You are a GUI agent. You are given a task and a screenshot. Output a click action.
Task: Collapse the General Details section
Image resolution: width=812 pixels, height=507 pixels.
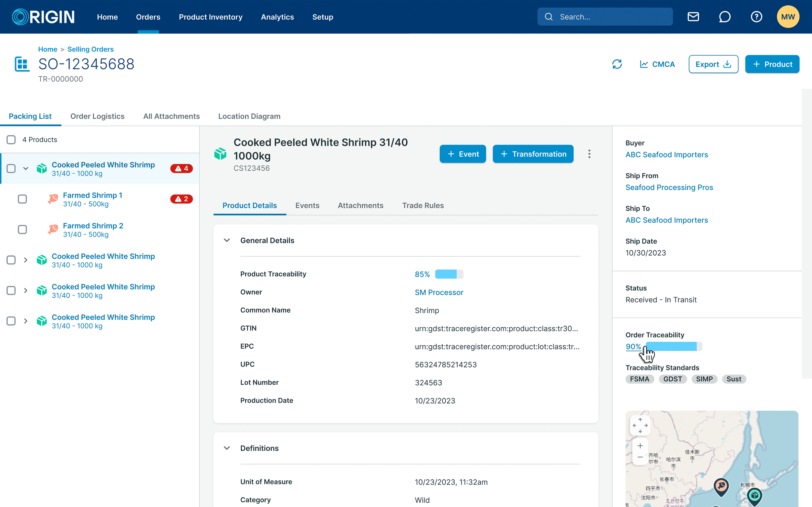(x=227, y=241)
